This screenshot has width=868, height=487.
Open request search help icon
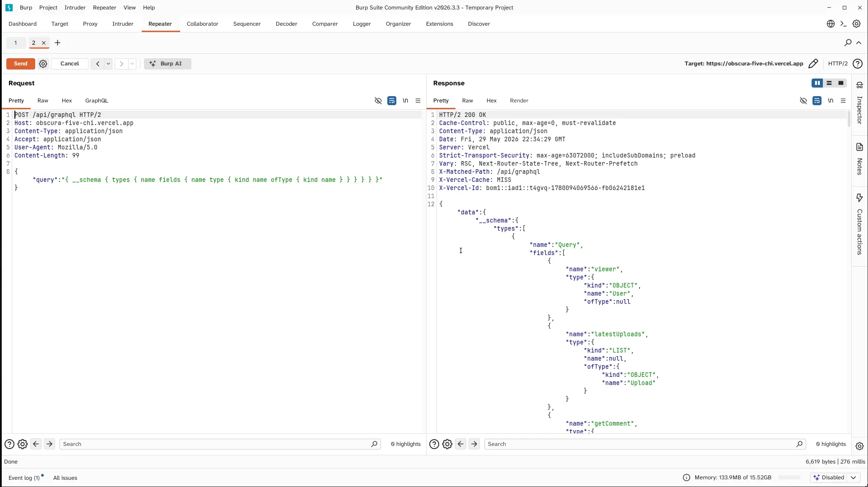tap(9, 444)
